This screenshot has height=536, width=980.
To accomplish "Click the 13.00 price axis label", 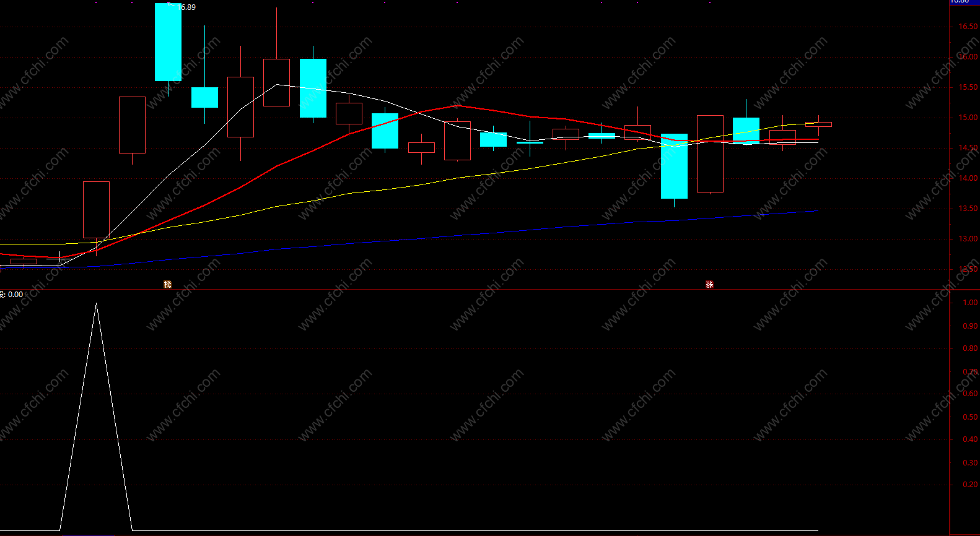I will (968, 239).
